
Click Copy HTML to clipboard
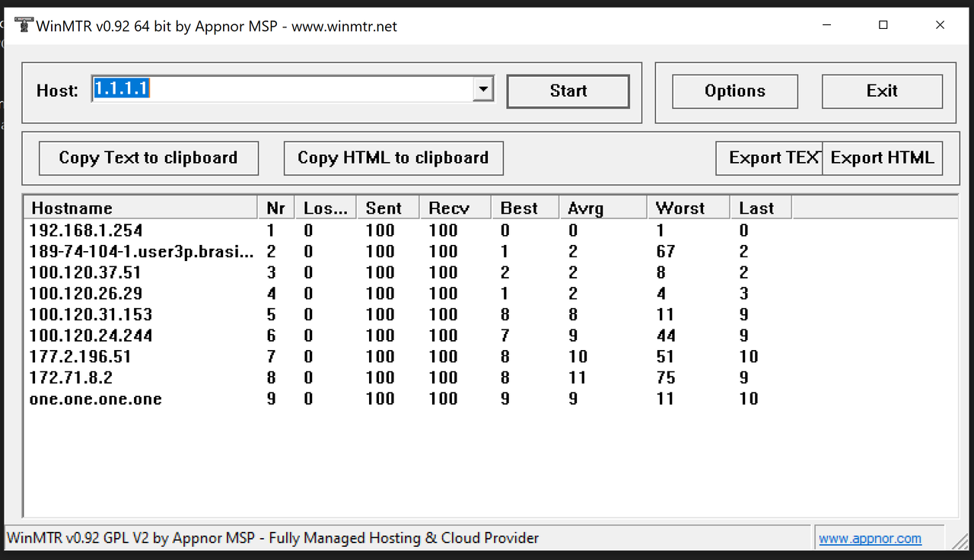click(x=393, y=158)
